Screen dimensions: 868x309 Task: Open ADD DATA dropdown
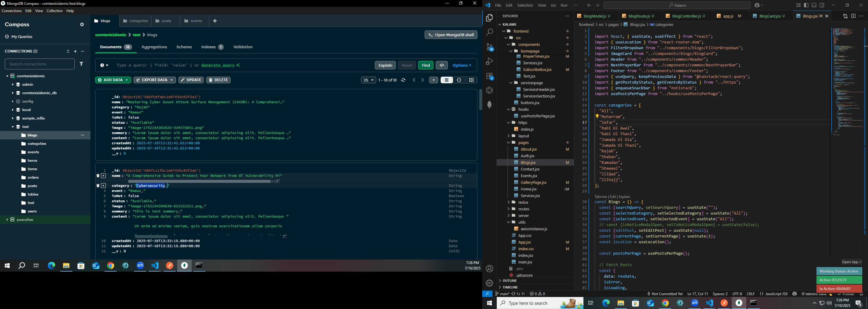[113, 80]
